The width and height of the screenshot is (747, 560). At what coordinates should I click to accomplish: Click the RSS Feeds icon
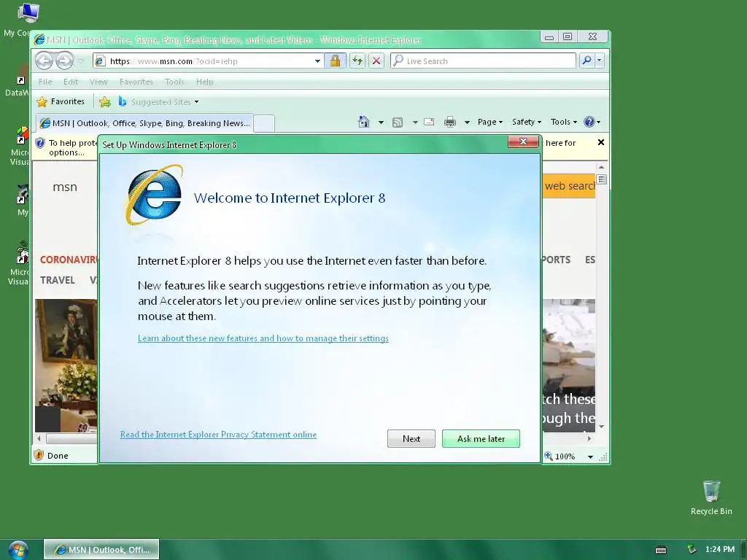coord(398,122)
